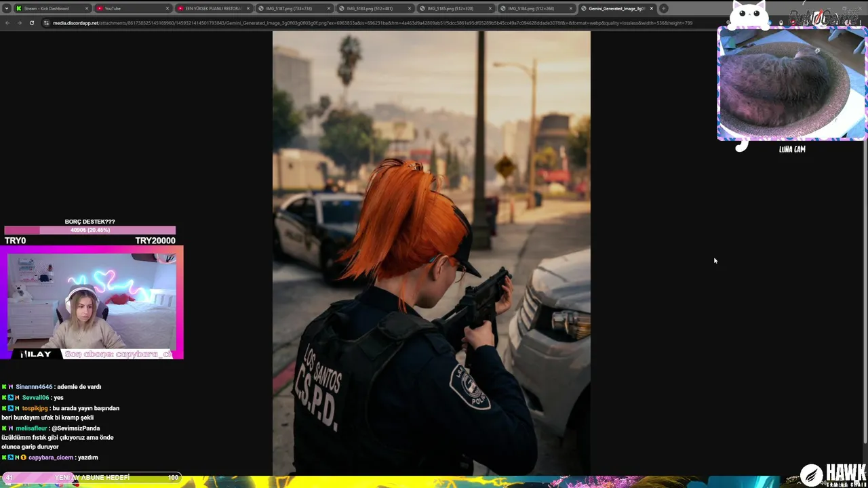
Task: Click the streamer webcam overlay
Action: (x=92, y=302)
